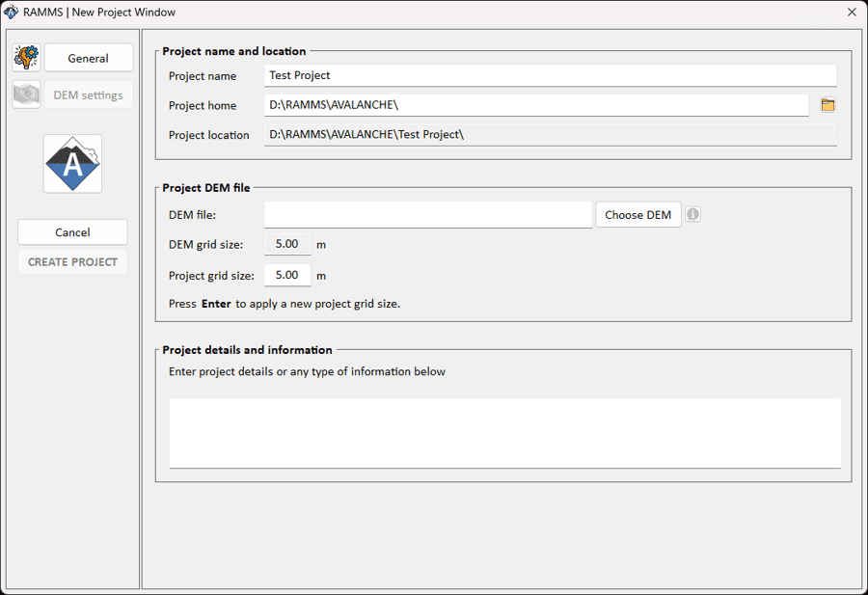
Task: Edit the Project name field
Action: point(551,75)
